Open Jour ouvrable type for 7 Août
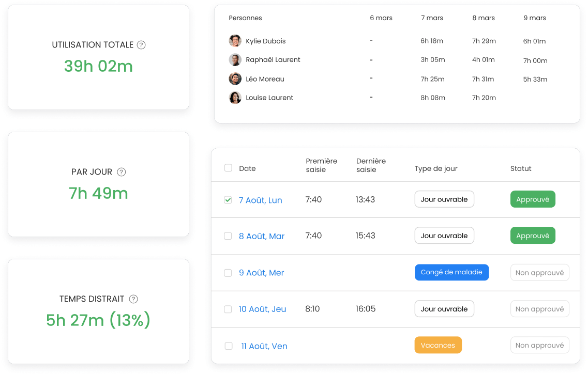588x375 pixels. (x=444, y=199)
